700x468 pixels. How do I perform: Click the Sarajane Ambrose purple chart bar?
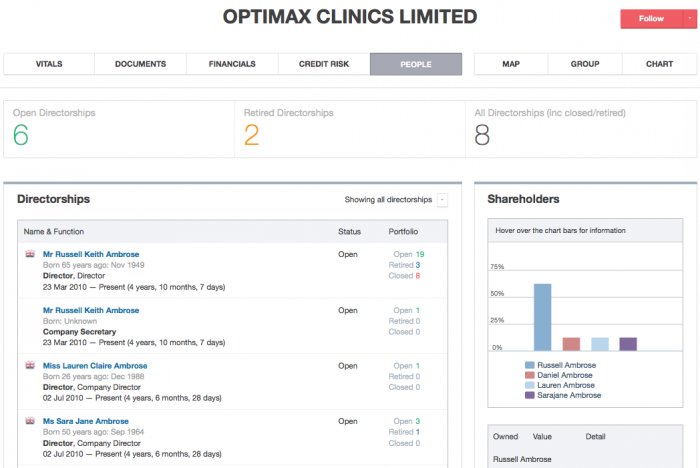(628, 344)
